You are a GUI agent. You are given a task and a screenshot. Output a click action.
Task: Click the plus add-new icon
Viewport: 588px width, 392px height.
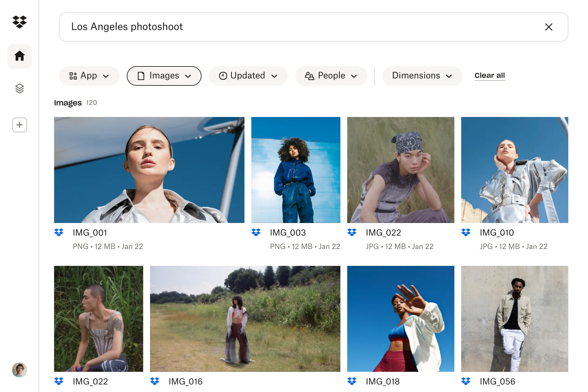tap(20, 125)
